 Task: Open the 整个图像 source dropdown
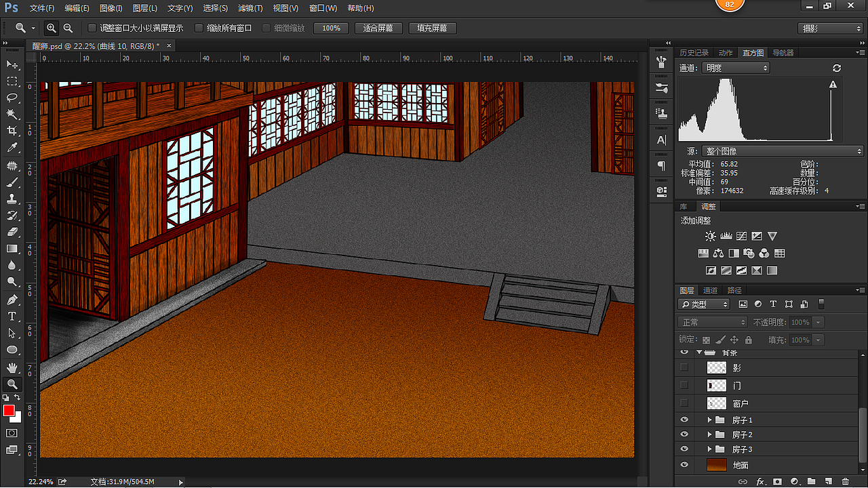point(783,151)
